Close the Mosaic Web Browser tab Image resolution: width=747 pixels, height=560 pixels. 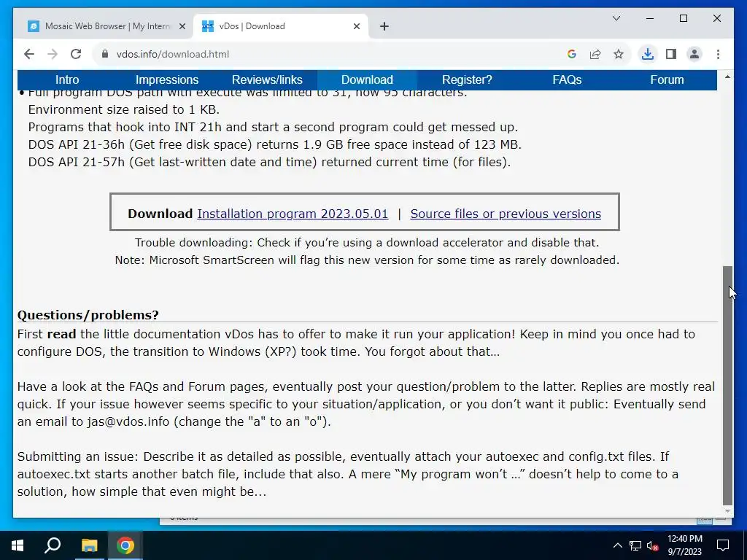pos(182,26)
